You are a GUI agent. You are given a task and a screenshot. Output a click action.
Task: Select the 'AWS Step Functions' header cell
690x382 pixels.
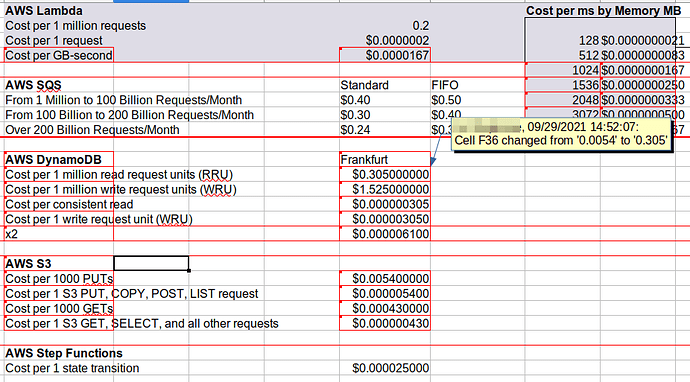click(64, 353)
